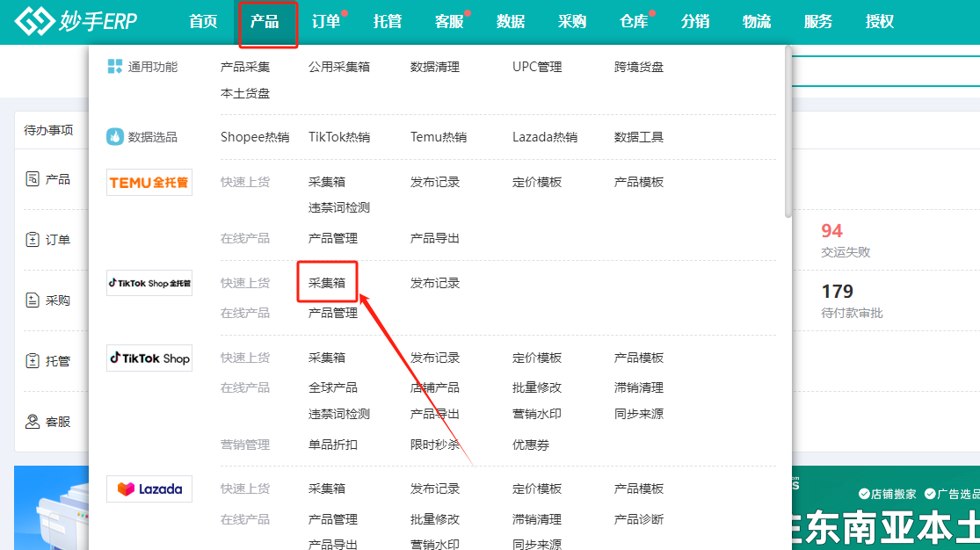Viewport: 980px width, 550px height.
Task: Click the 数据选品 flame icon
Action: (115, 137)
